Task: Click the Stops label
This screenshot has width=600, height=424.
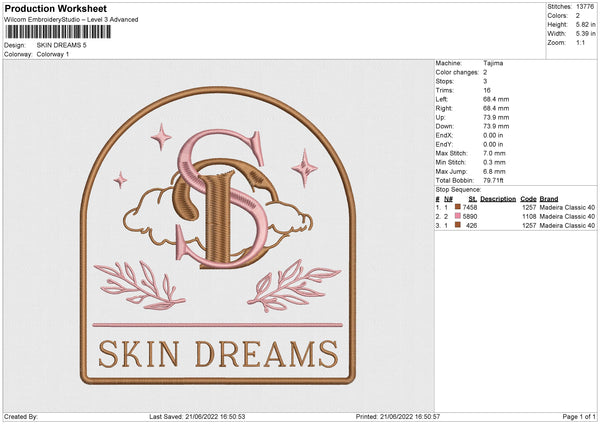Action: tap(445, 81)
